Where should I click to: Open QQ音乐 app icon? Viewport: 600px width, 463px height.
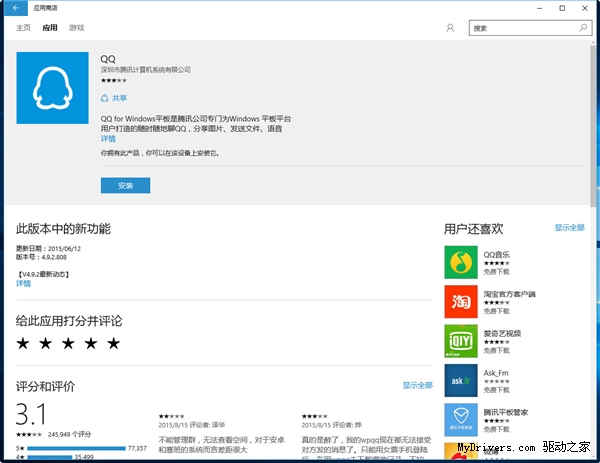(460, 262)
